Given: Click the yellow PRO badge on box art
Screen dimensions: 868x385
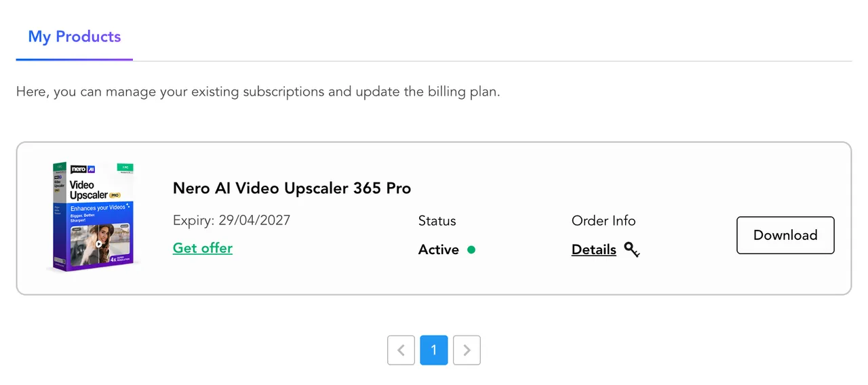Looking at the screenshot, I should tap(115, 195).
